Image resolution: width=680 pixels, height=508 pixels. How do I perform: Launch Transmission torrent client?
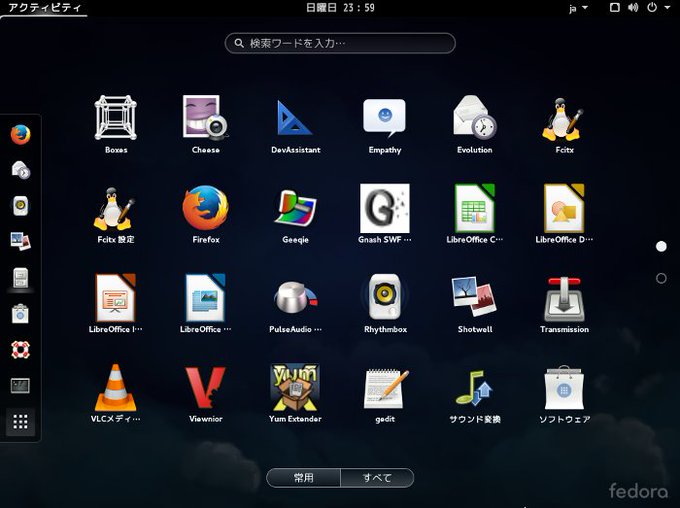pyautogui.click(x=564, y=304)
